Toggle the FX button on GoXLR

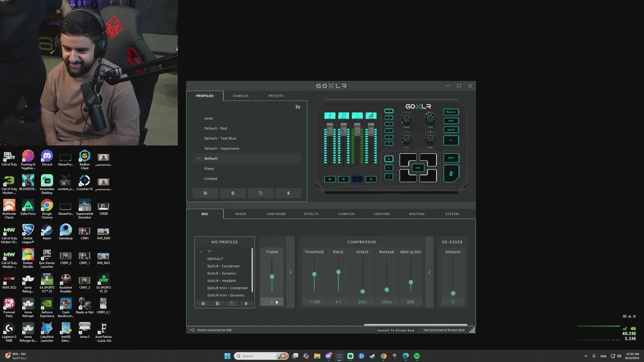tap(451, 141)
